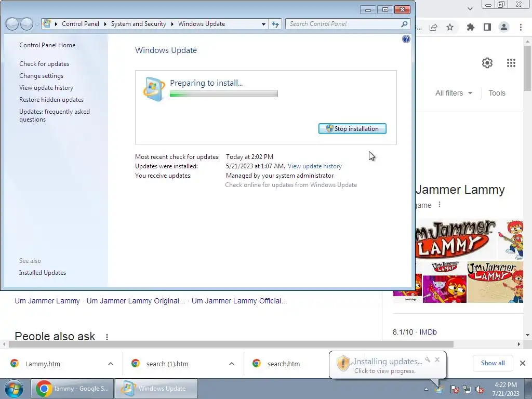Open Chrome three-dot menu

(521, 27)
